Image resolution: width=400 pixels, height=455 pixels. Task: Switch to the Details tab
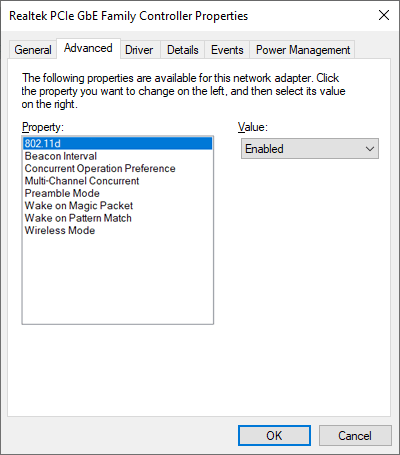183,50
